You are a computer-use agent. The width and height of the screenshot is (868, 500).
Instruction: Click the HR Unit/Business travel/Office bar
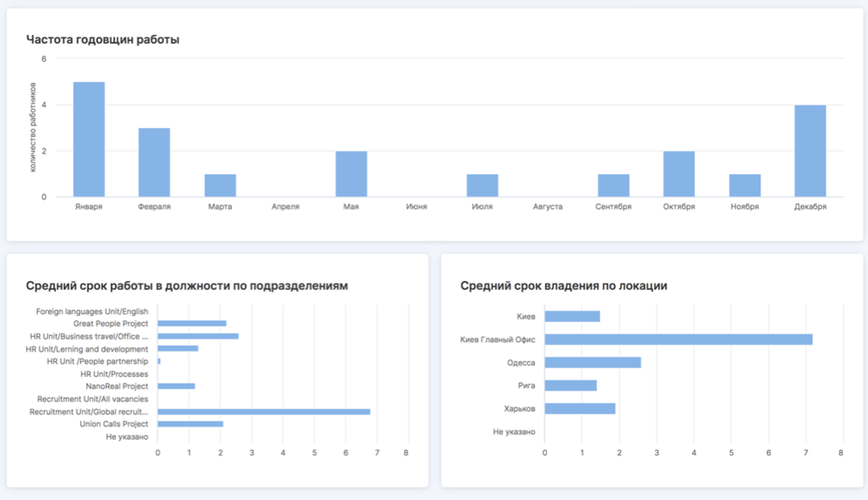click(x=198, y=336)
